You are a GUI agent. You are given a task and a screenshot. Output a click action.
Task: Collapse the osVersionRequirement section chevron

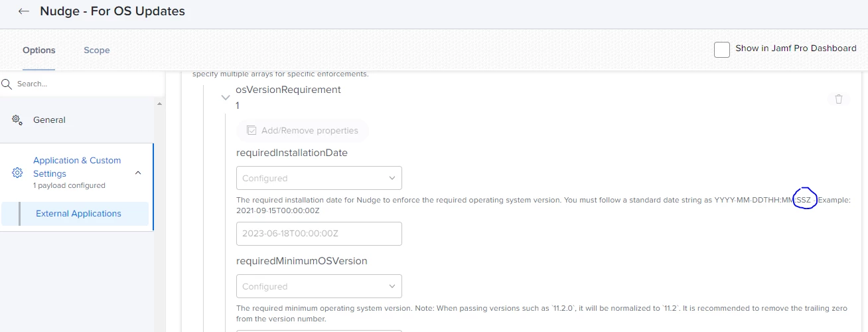point(226,98)
